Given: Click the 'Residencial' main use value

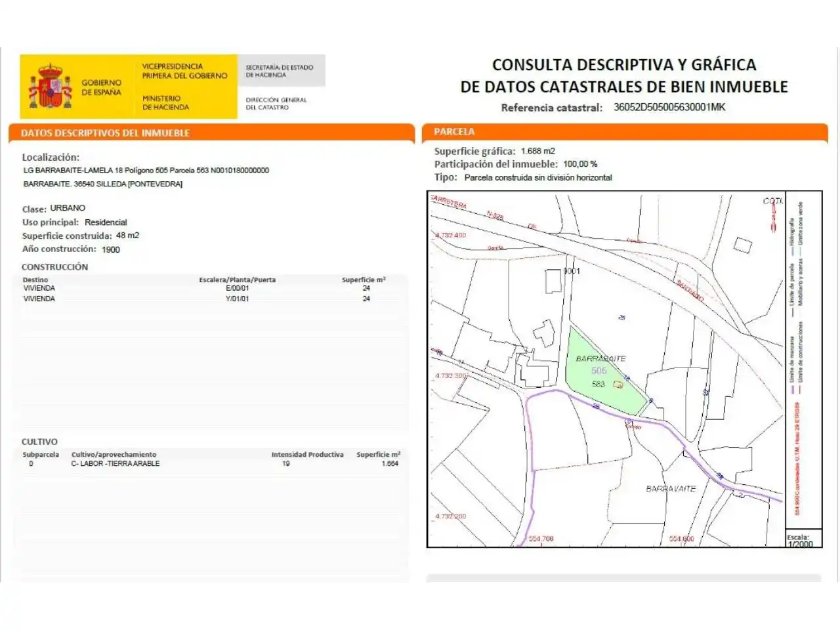Looking at the screenshot, I should pyautogui.click(x=106, y=222).
